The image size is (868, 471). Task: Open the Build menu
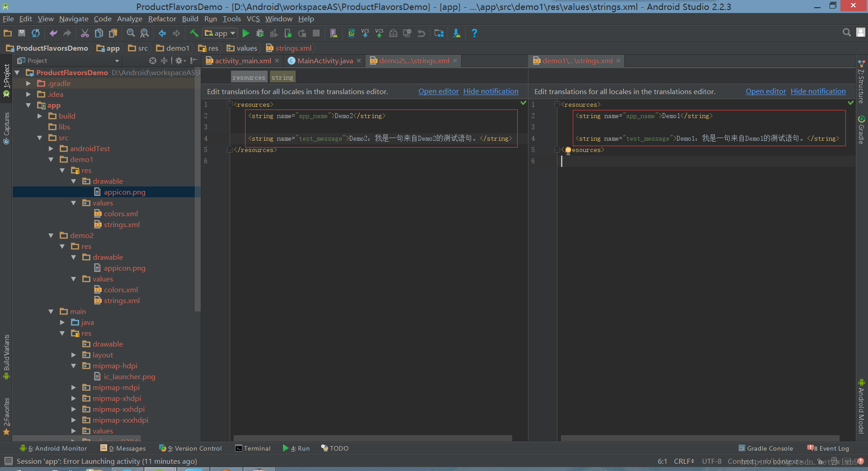tap(190, 19)
